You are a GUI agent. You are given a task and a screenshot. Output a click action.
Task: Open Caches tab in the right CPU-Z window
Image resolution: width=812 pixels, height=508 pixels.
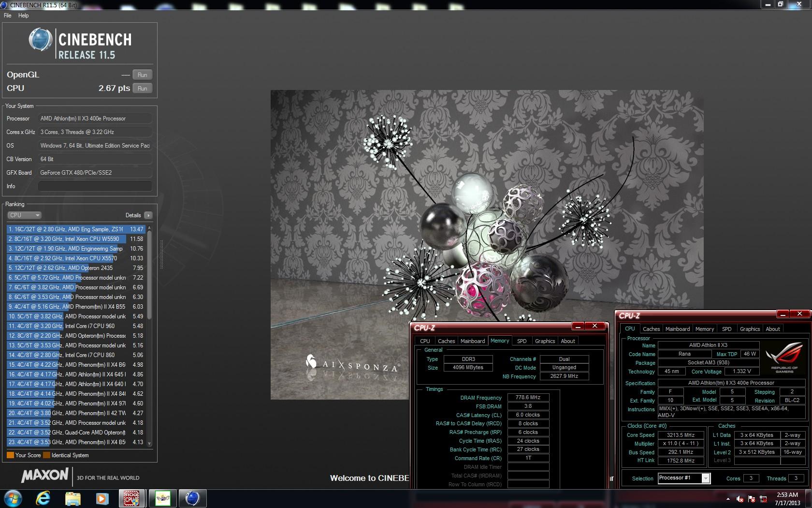click(651, 329)
